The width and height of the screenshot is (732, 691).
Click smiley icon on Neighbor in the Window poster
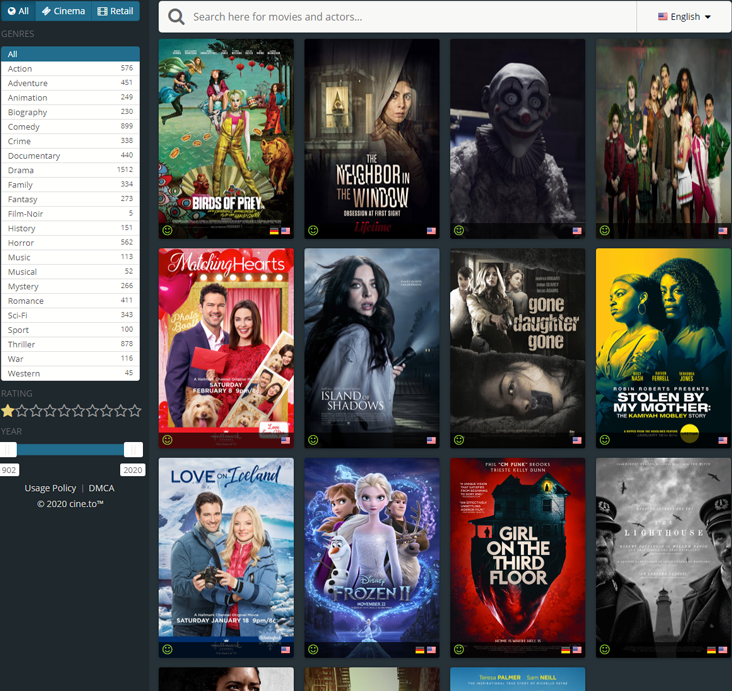313,230
